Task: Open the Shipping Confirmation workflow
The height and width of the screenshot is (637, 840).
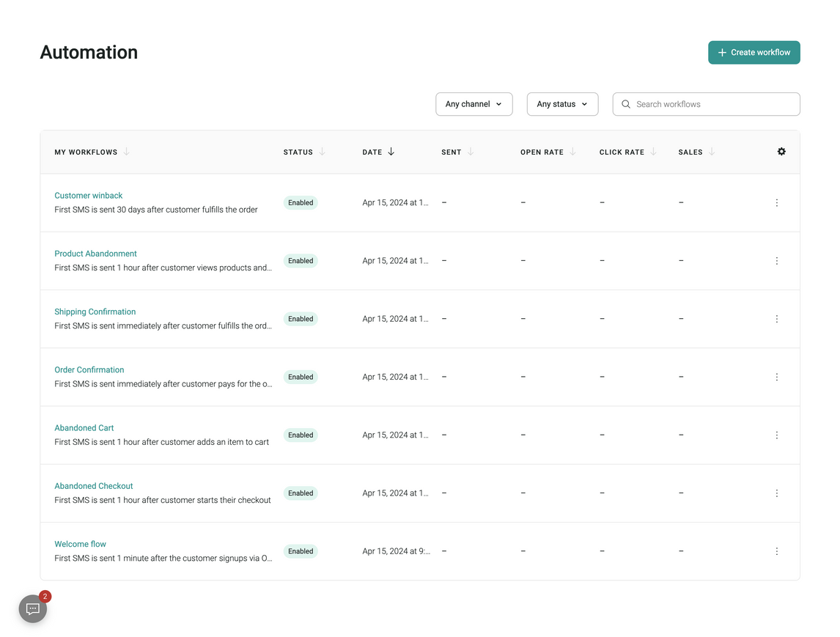Action: tap(95, 312)
